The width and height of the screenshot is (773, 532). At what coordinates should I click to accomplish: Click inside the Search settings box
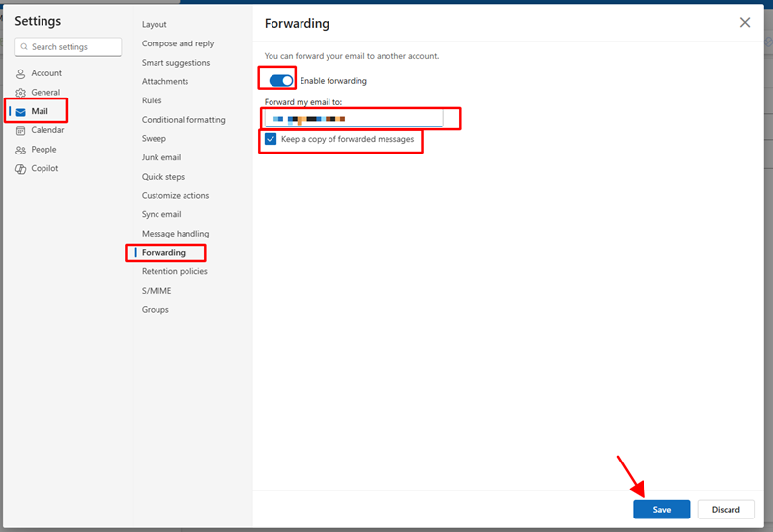click(x=73, y=47)
